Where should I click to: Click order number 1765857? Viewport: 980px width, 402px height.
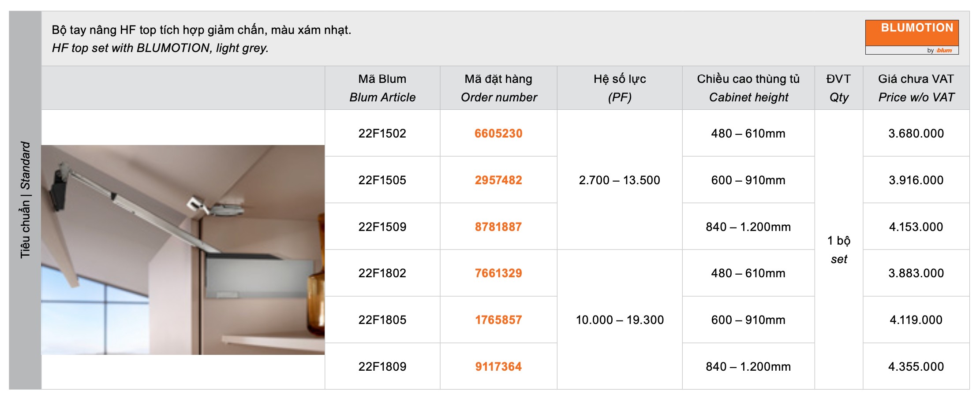click(498, 320)
